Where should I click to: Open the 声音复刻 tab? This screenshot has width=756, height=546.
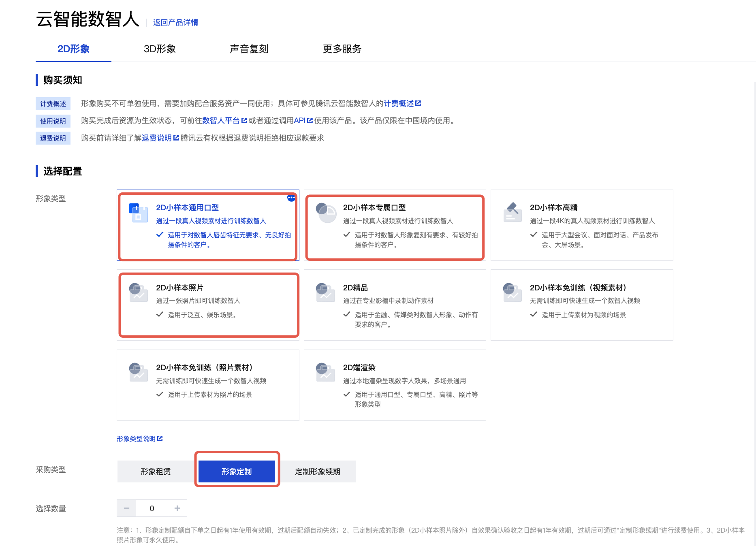[249, 49]
